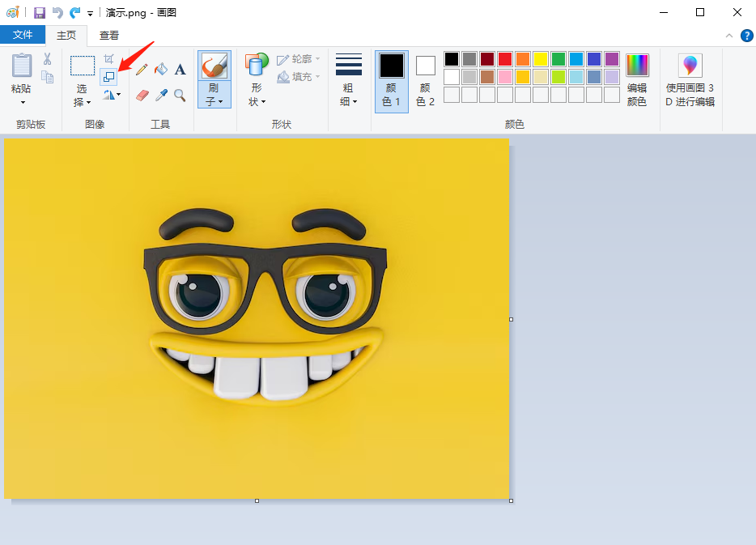Choose the red color swatch
756x545 pixels.
pyautogui.click(x=504, y=59)
